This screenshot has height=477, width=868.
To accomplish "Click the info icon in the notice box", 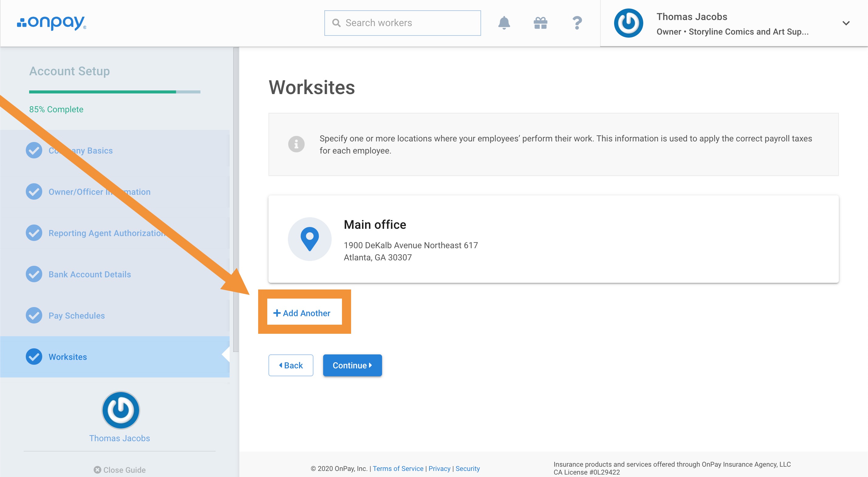I will (x=296, y=144).
